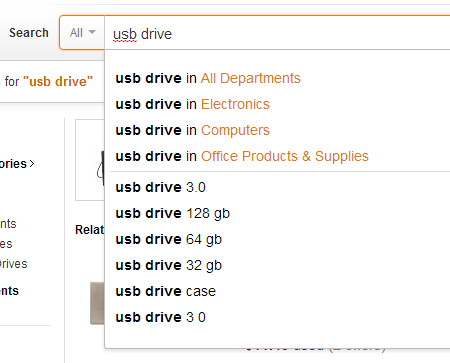The width and height of the screenshot is (450, 363).
Task: Choose the usb drive case suggestion
Action: pyautogui.click(x=279, y=291)
